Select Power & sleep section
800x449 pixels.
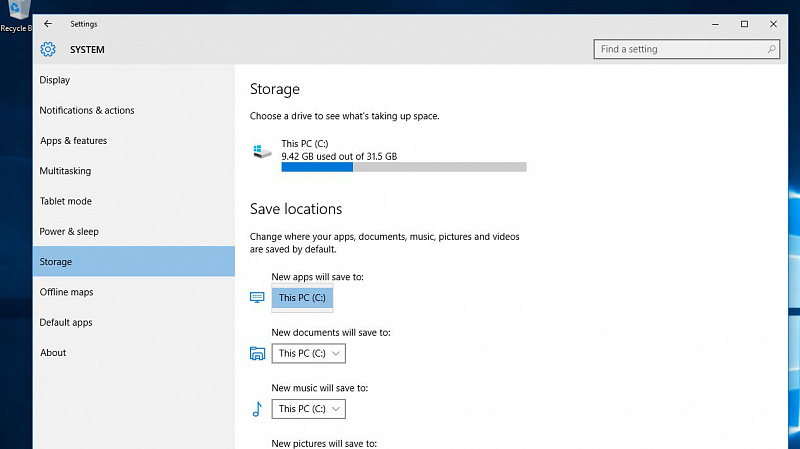click(x=134, y=231)
